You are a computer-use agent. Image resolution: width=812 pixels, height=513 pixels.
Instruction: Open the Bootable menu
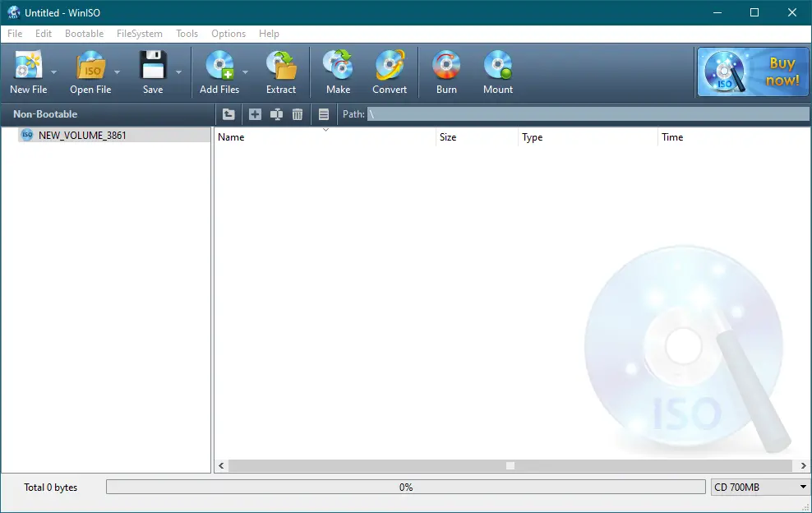coord(85,34)
